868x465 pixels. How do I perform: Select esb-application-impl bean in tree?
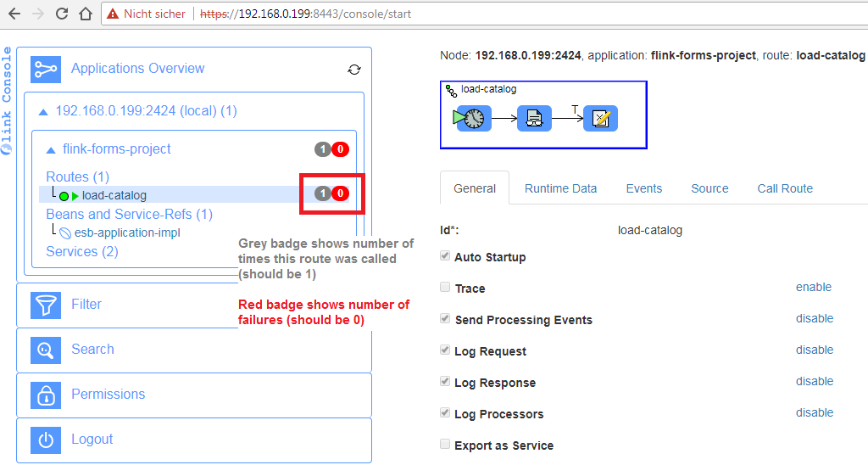(x=127, y=232)
